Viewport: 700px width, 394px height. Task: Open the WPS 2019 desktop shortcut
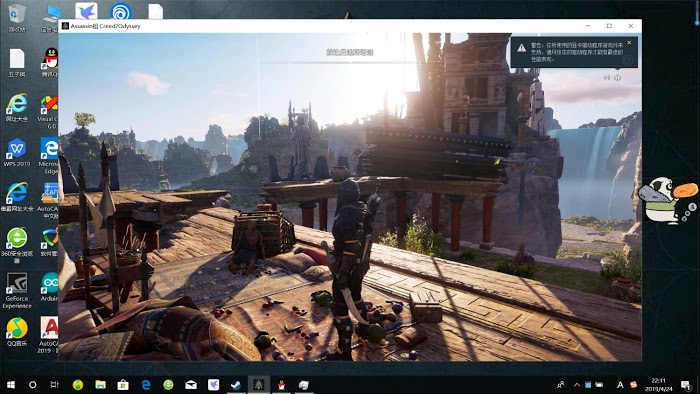[17, 152]
